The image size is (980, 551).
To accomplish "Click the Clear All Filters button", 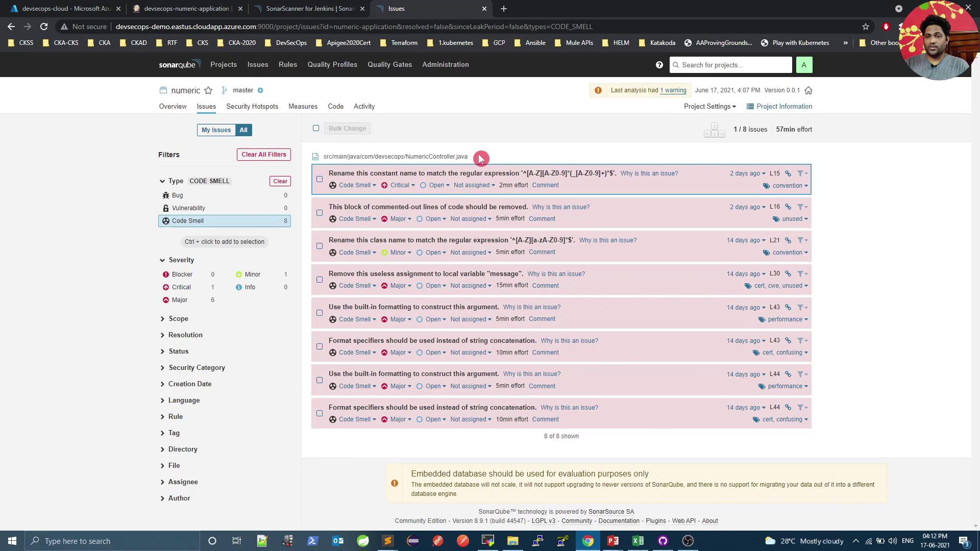I will click(264, 155).
